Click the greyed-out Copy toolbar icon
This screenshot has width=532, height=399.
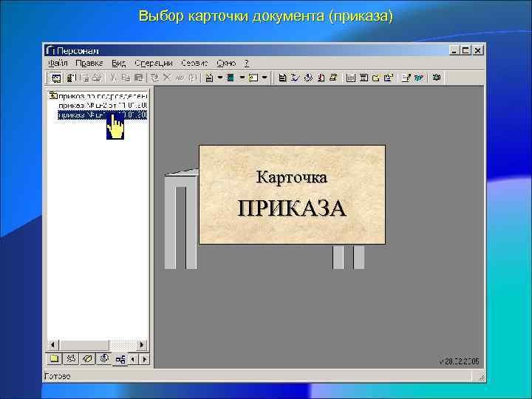point(126,78)
